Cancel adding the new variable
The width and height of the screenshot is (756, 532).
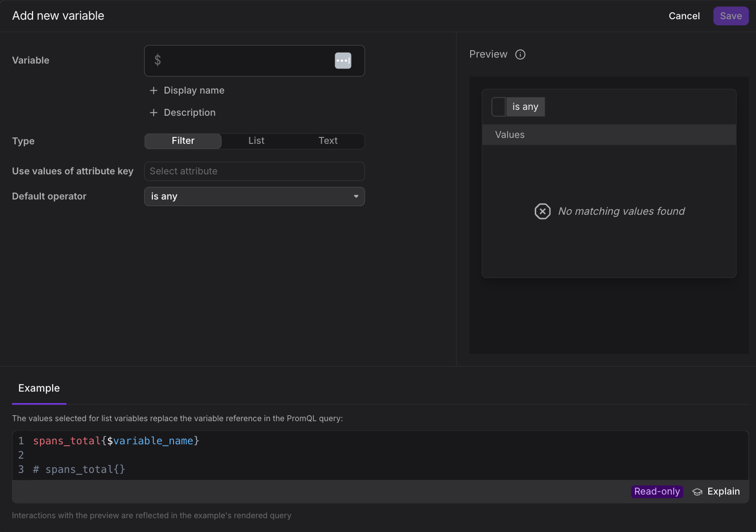684,16
